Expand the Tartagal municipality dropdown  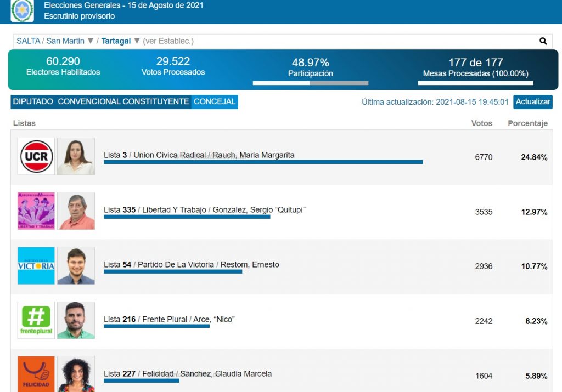137,41
